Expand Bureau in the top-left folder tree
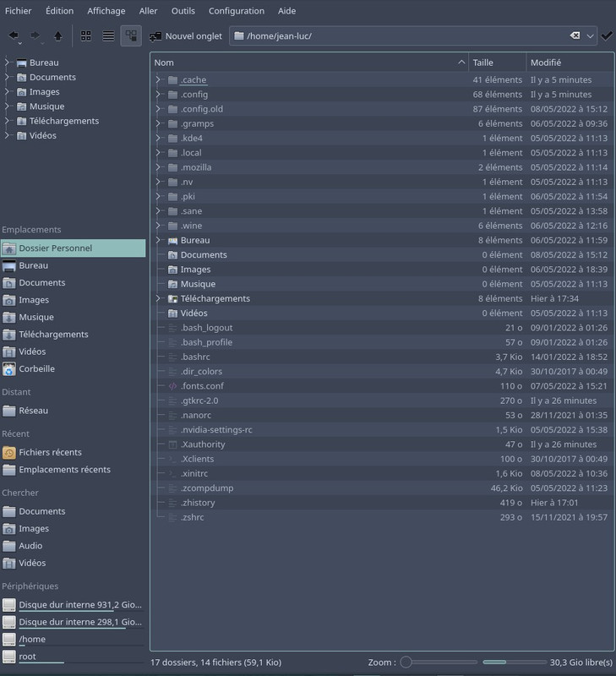 coord(7,63)
